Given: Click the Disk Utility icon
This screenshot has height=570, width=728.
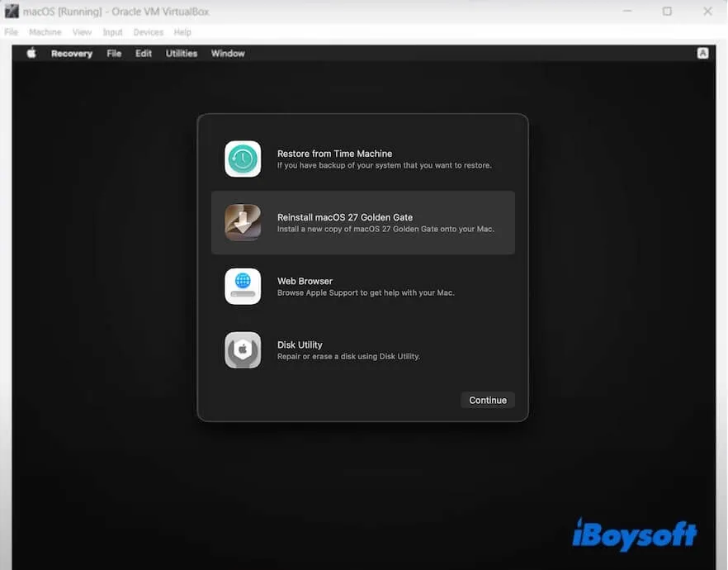Looking at the screenshot, I should pos(243,349).
